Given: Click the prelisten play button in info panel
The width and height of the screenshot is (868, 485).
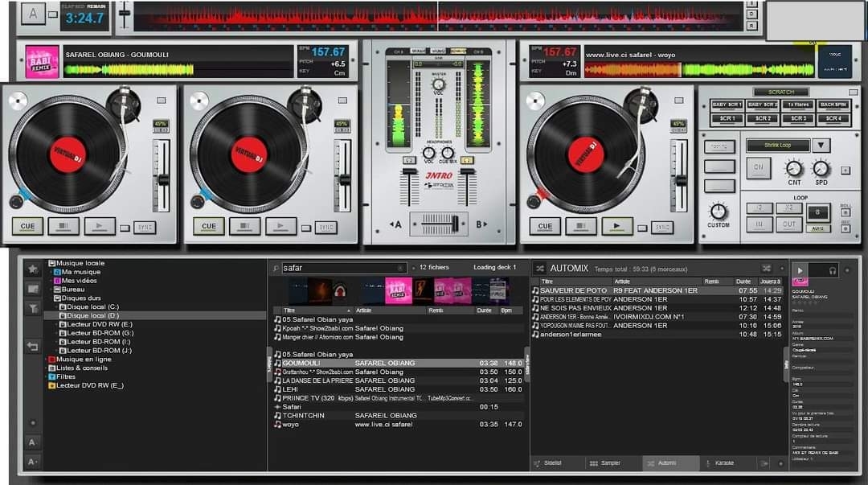Looking at the screenshot, I should tap(800, 270).
